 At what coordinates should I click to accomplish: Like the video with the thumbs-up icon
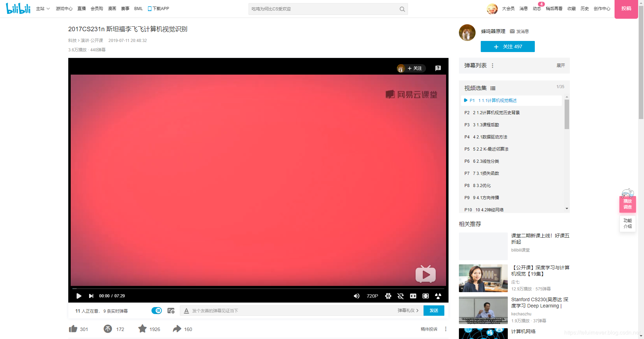pyautogui.click(x=73, y=329)
